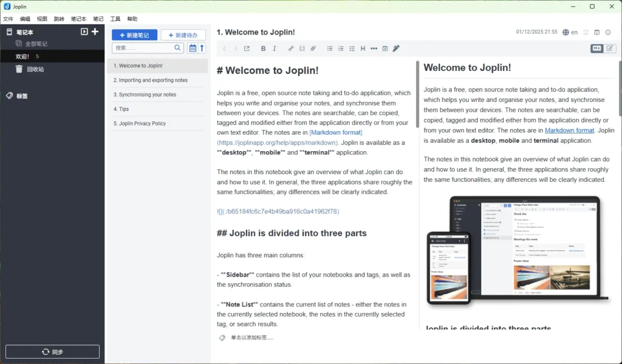The image size is (622, 364).
Task: Insert a heading with the H icon
Action: pyautogui.click(x=363, y=49)
